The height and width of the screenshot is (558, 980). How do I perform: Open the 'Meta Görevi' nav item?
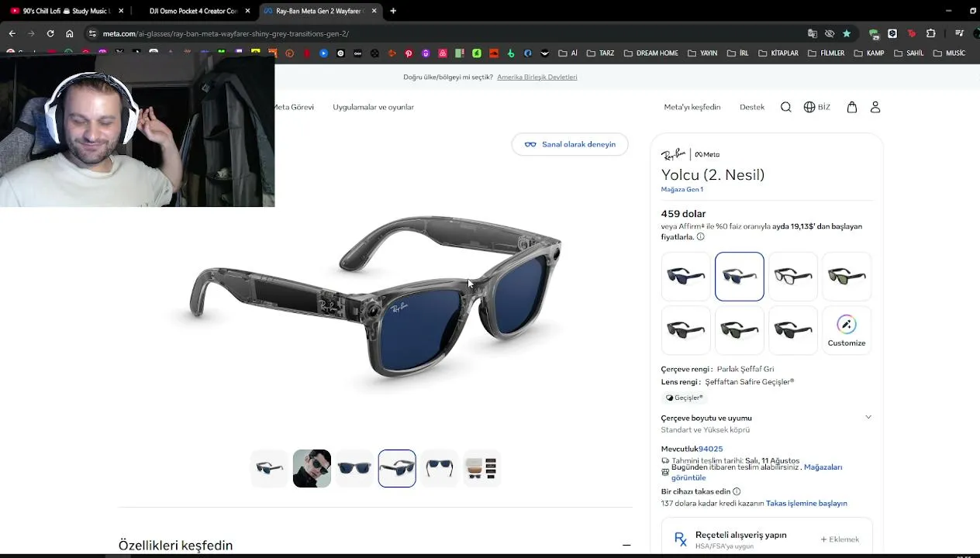295,107
